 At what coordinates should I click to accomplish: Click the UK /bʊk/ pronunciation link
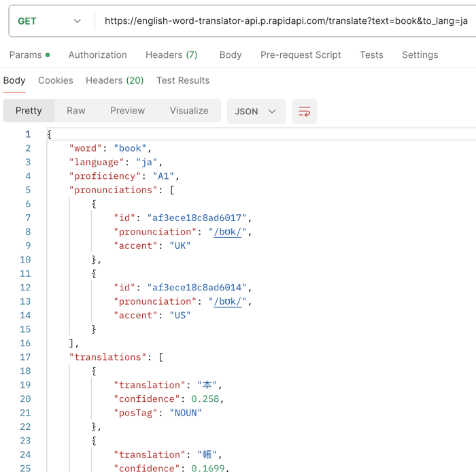click(227, 232)
